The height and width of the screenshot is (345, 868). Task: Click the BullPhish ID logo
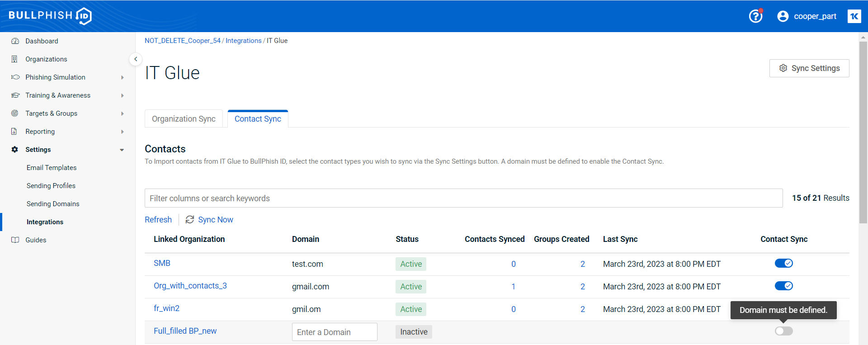(50, 16)
